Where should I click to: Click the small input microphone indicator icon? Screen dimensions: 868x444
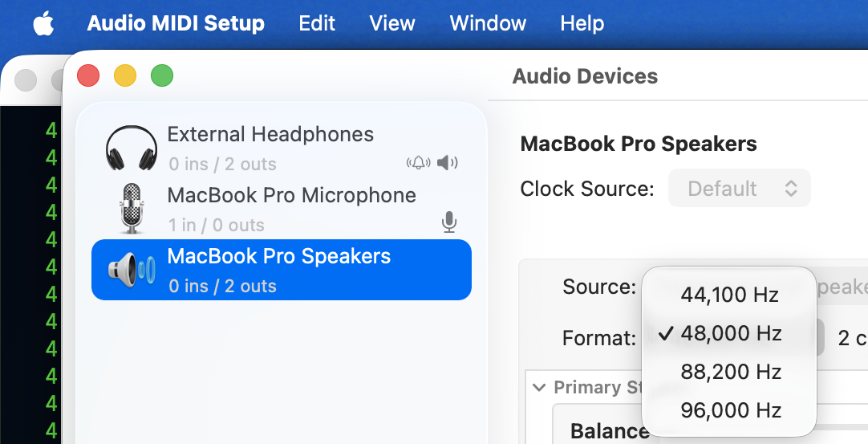pos(449,222)
